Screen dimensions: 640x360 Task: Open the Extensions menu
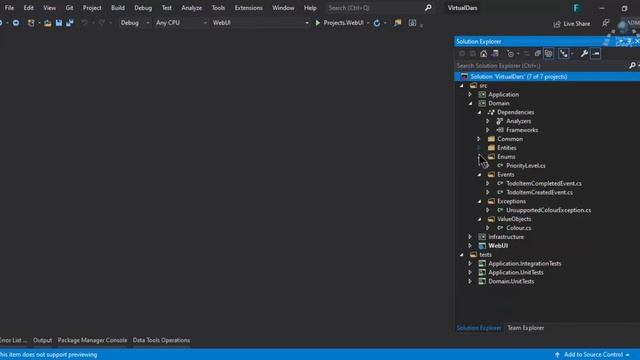pos(249,8)
